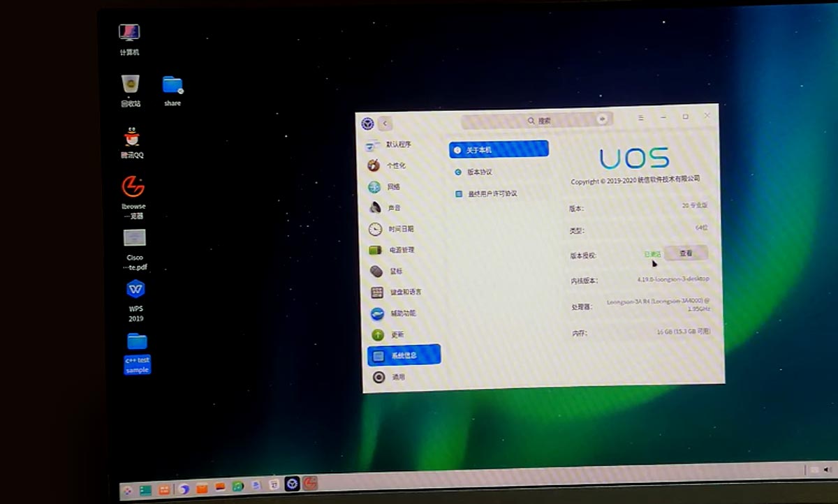Select 系统信息 in the sidebar
838x504 pixels.
click(404, 355)
